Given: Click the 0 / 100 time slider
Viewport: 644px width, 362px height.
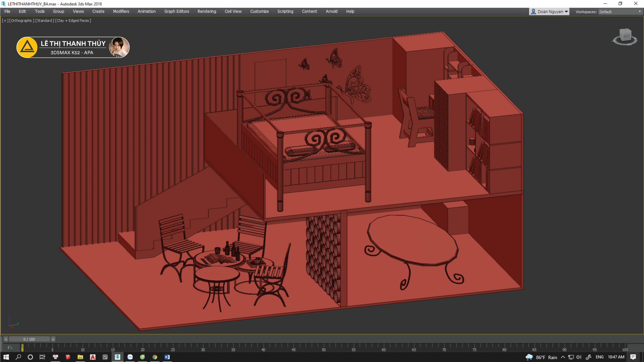Looking at the screenshot, I should (x=29, y=339).
